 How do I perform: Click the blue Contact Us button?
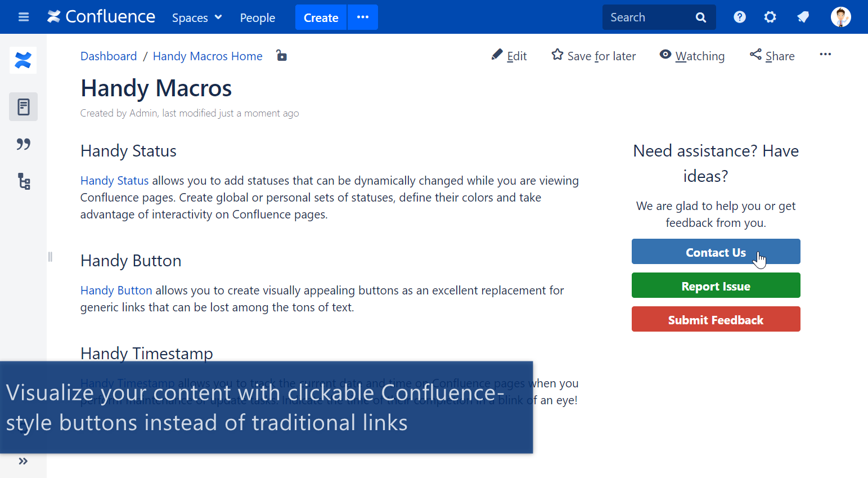pyautogui.click(x=716, y=252)
